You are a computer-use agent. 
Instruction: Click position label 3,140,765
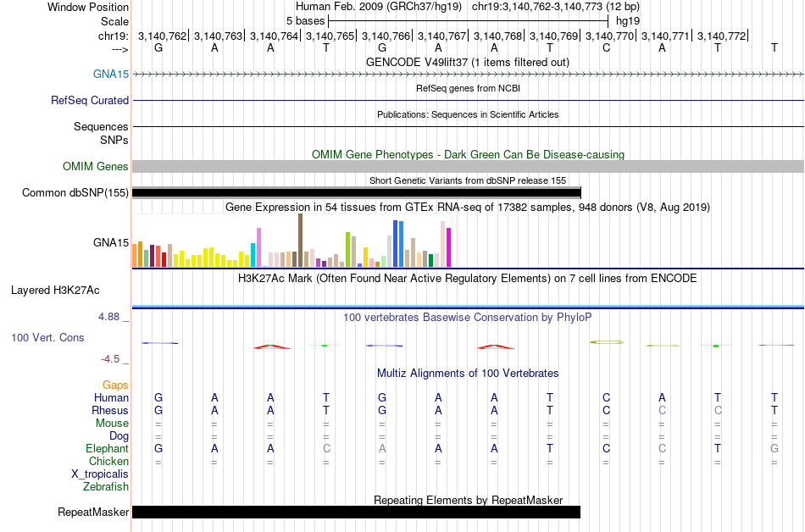[330, 36]
